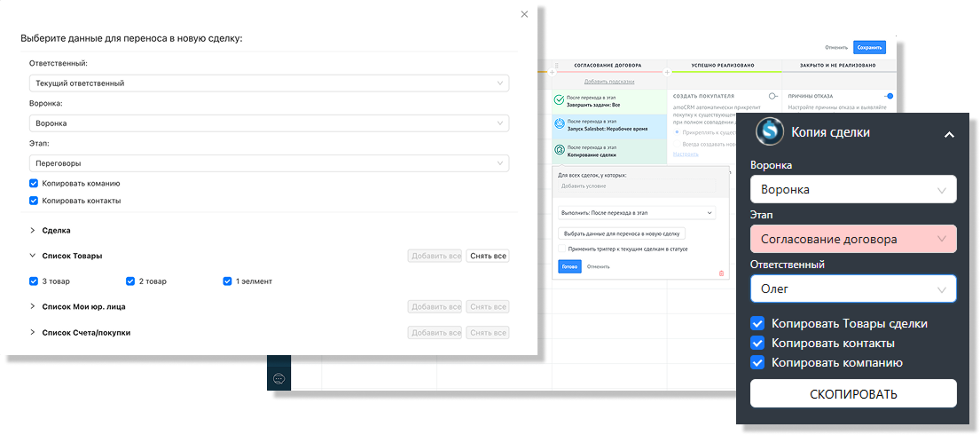The width and height of the screenshot is (980, 435).
Task: Click Выбрать данные для переноса в новую сделку
Action: (622, 233)
